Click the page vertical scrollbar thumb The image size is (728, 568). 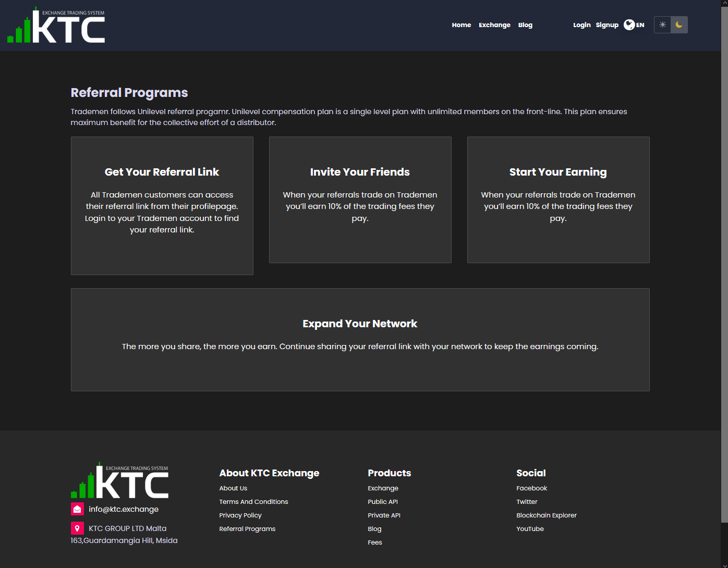point(724,265)
